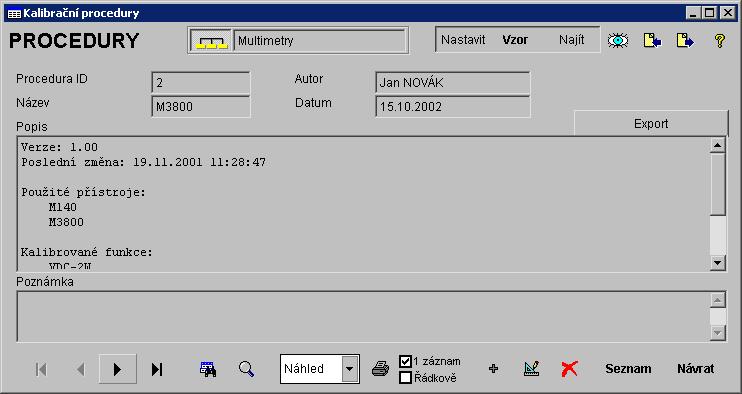Click the eye view icon
The width and height of the screenshot is (742, 394).
(x=618, y=41)
